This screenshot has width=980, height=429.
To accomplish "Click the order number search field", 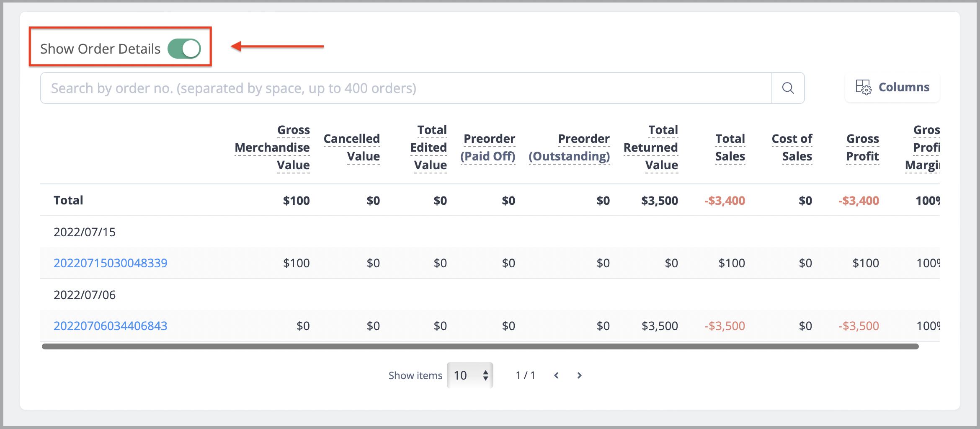I will pos(406,88).
